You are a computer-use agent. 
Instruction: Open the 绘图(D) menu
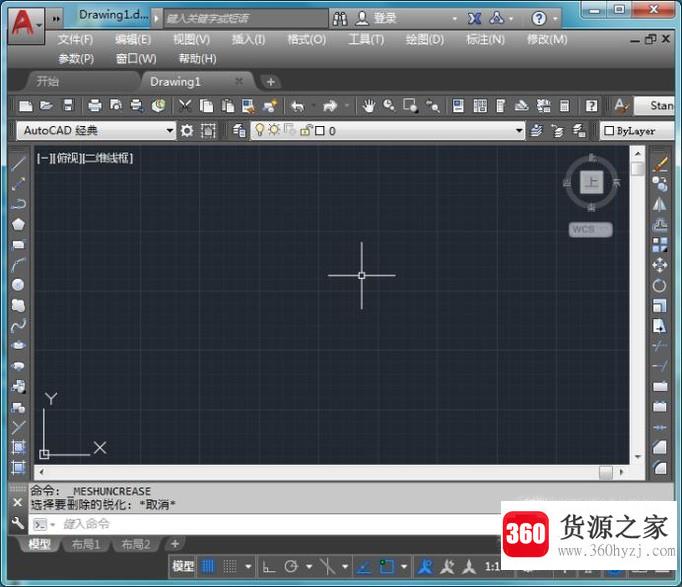[x=425, y=40]
